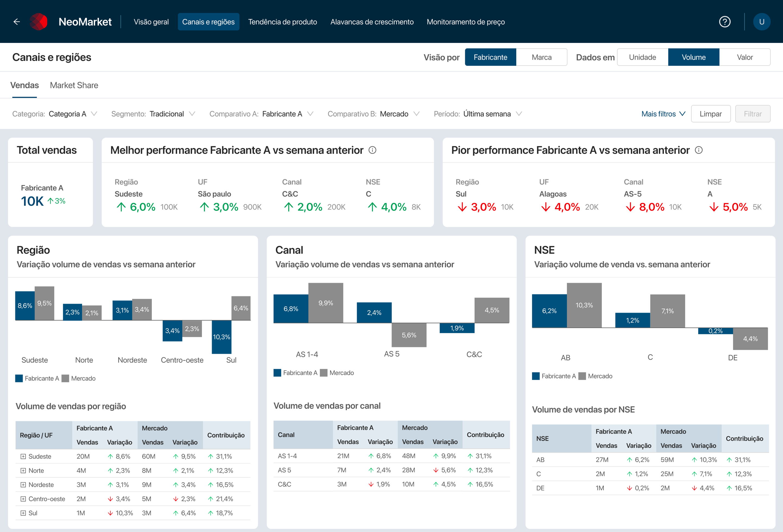Click the DE row in NSE table

tap(650, 488)
